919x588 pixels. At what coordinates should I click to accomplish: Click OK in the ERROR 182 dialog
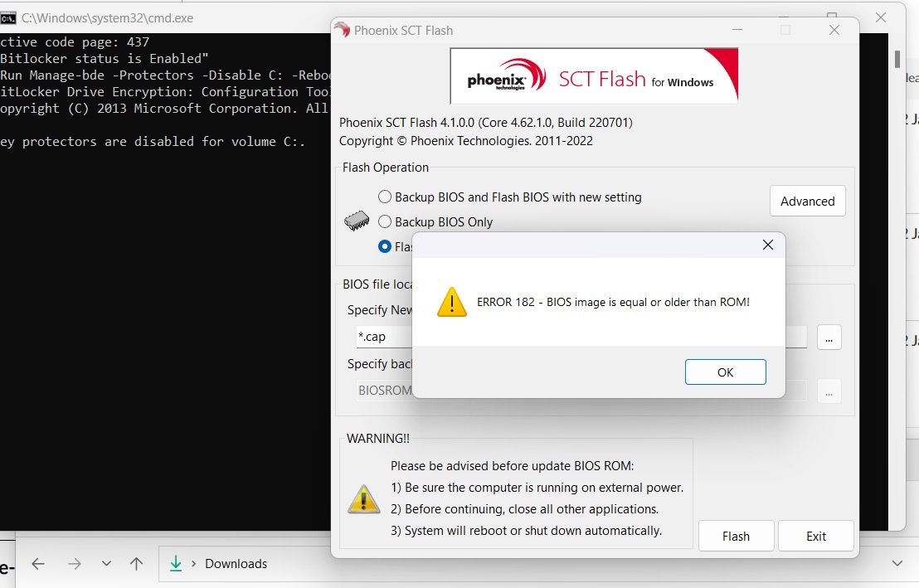[725, 372]
